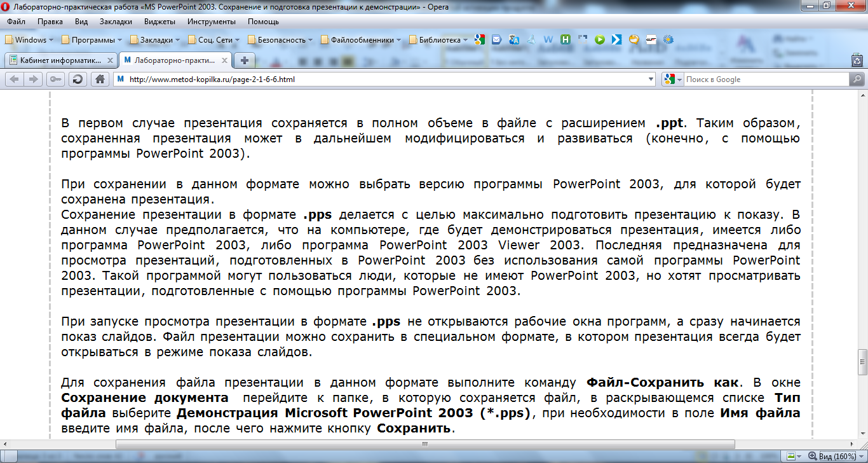Expand the Файлообменники bookmarks folder
The width and height of the screenshot is (868, 463).
362,39
